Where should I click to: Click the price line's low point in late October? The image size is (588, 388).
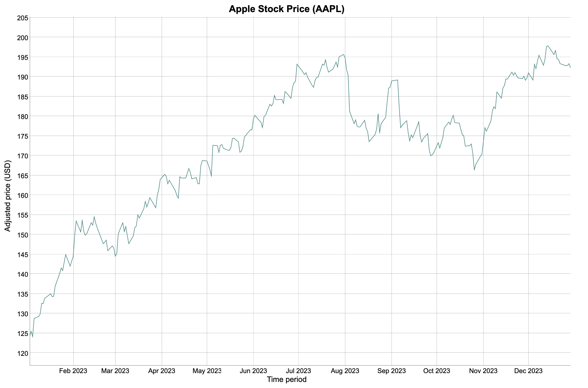(474, 170)
